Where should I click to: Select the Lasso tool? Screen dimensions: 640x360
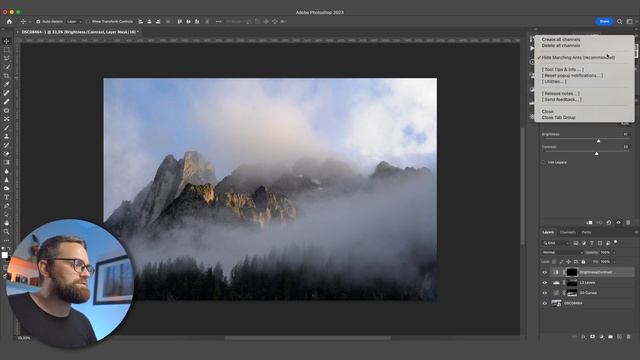[7, 58]
